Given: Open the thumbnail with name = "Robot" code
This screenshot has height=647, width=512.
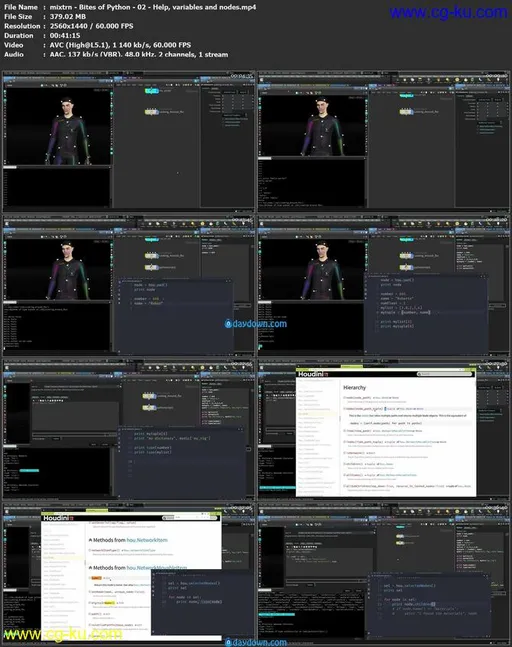Looking at the screenshot, I should [x=128, y=286].
